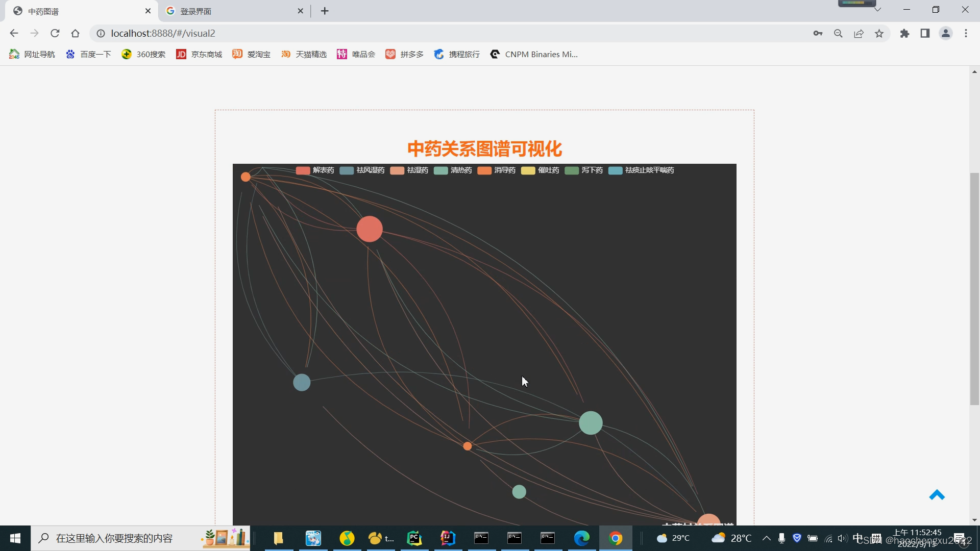Click the share icon next to the address bar

point(859,33)
